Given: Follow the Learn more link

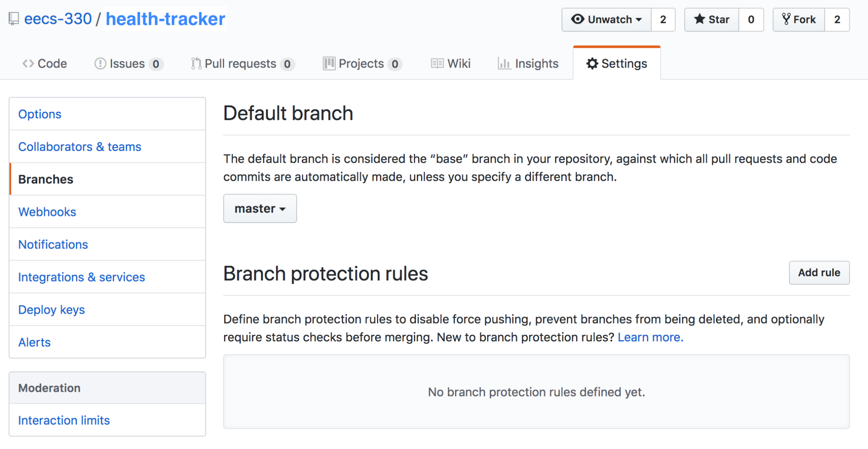Looking at the screenshot, I should click(x=650, y=337).
